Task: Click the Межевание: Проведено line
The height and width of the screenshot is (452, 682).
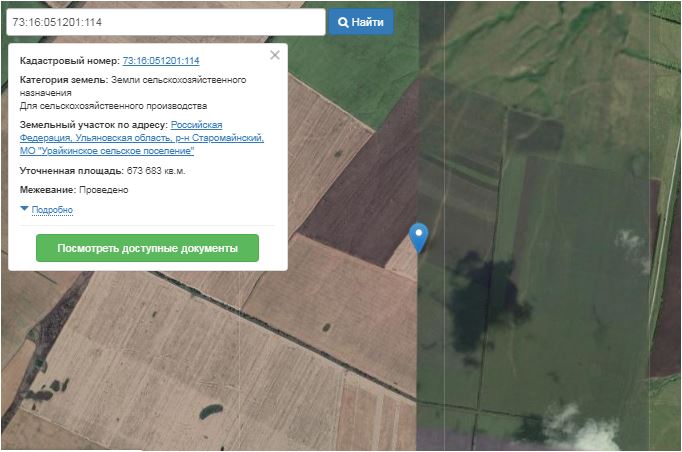Action: [x=74, y=189]
